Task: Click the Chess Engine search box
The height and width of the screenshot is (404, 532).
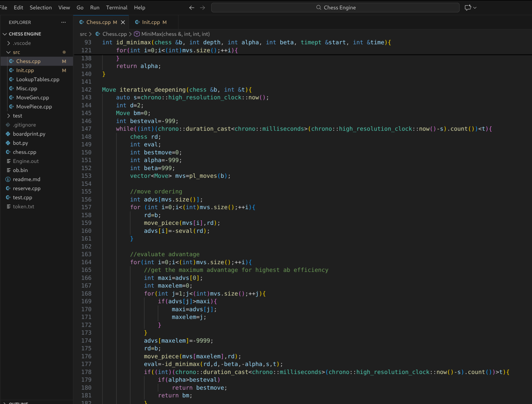Action: pyautogui.click(x=335, y=8)
